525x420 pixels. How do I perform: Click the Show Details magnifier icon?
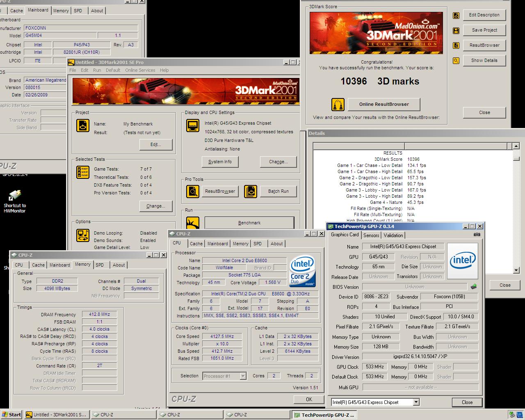pos(456,61)
